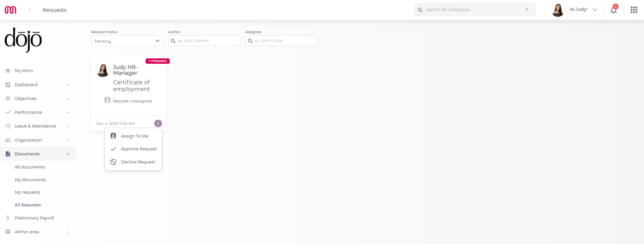Viewport: 644px width, 244px height.
Task: Click the dojo company logo
Action: tap(23, 40)
